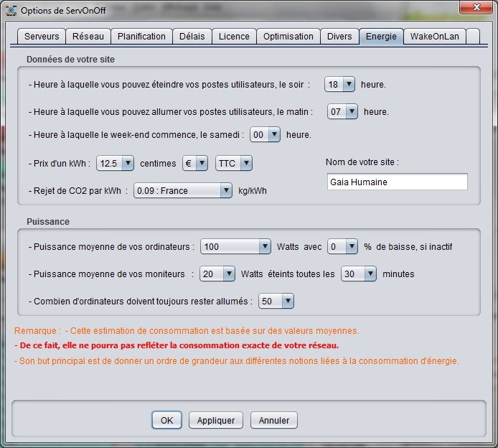Image resolution: width=498 pixels, height=448 pixels.
Task: Click the ServOnOff app icon in title bar
Action: [x=11, y=10]
